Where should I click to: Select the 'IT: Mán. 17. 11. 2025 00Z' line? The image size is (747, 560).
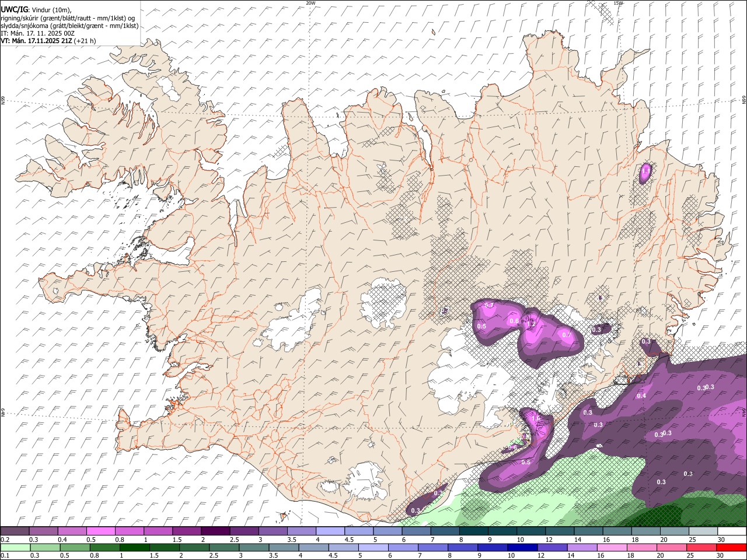[x=38, y=33]
